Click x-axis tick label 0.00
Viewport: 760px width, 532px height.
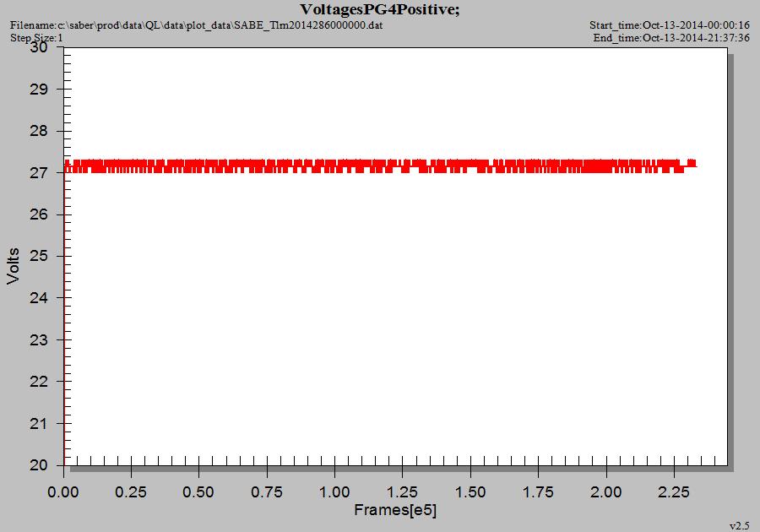(x=63, y=492)
